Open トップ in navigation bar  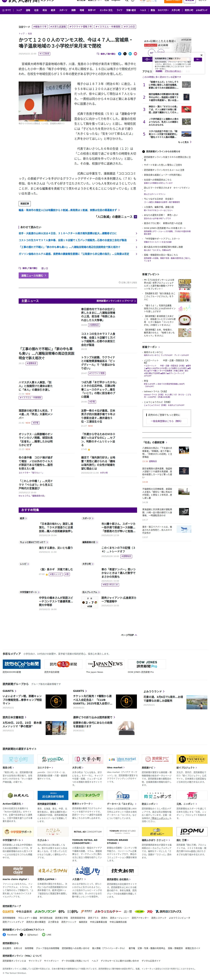click(x=19, y=10)
